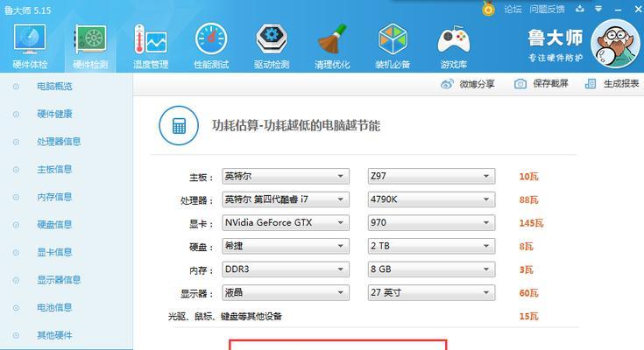Click the 光驱、鼠标、键盘等其他设备 label

click(x=225, y=317)
